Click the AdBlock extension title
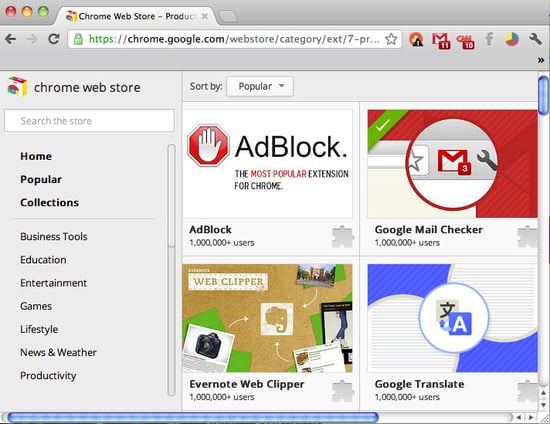This screenshot has width=550, height=424. 210,229
